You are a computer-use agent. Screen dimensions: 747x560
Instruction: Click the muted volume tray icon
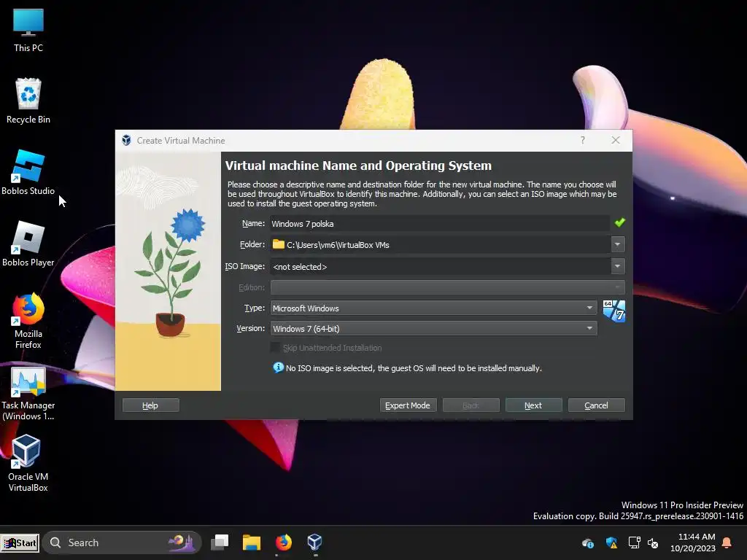coord(653,542)
